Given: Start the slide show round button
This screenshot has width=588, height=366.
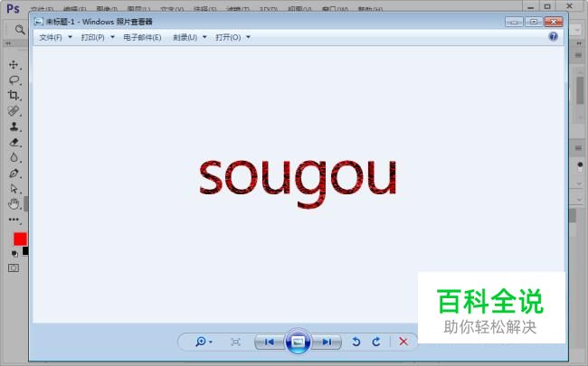Looking at the screenshot, I should (298, 342).
